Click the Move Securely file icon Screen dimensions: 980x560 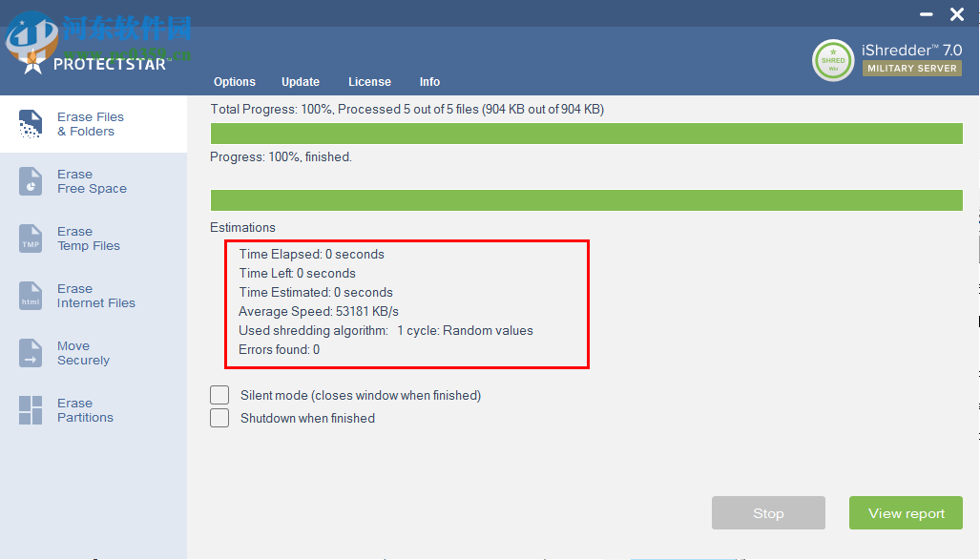coord(30,353)
